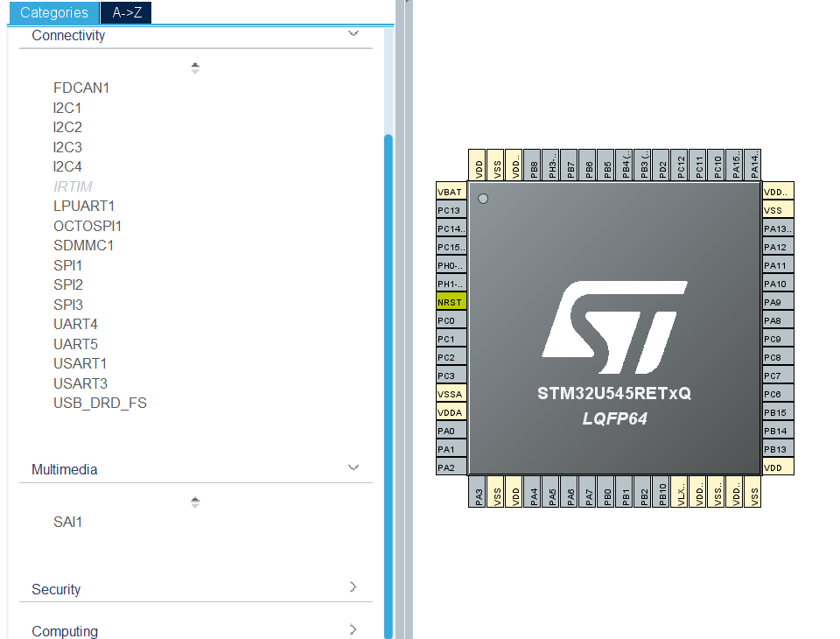840x639 pixels.
Task: Click the categories panel vertical scrollbar
Action: 388,386
